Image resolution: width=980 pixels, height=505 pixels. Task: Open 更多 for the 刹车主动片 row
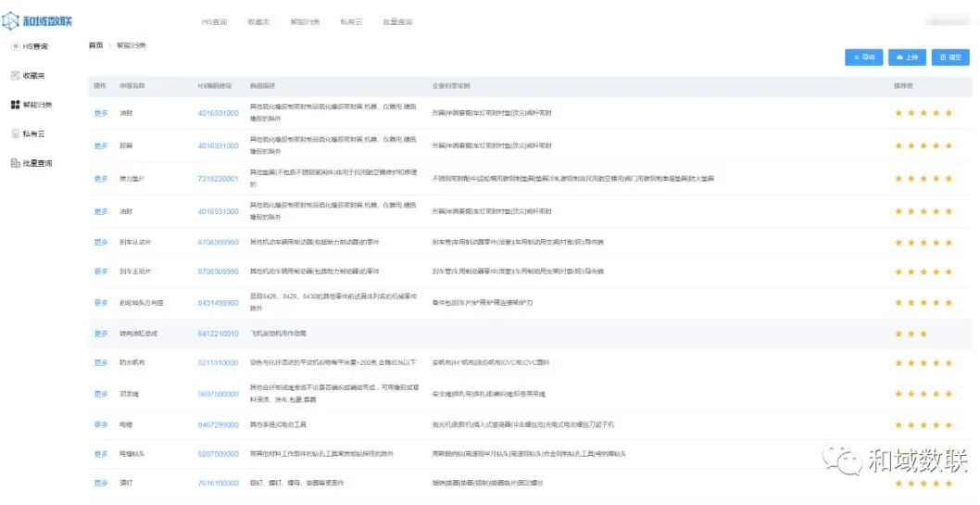tap(101, 271)
